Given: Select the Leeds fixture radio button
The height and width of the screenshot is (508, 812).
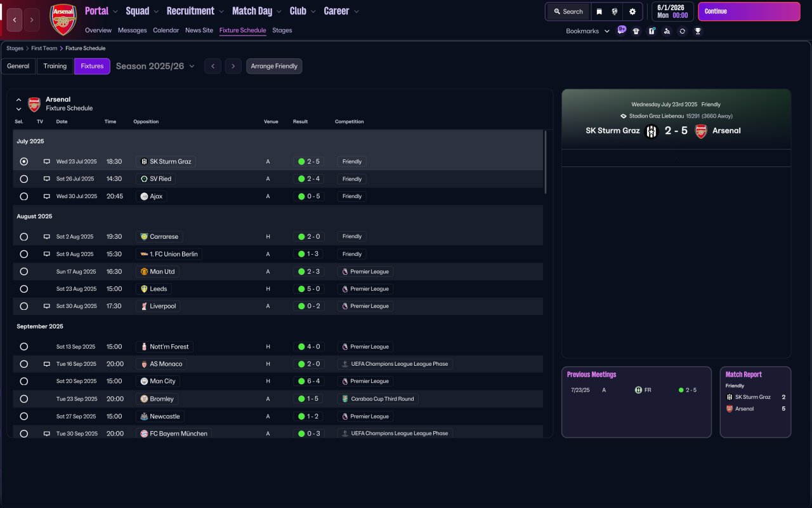Looking at the screenshot, I should tap(24, 289).
